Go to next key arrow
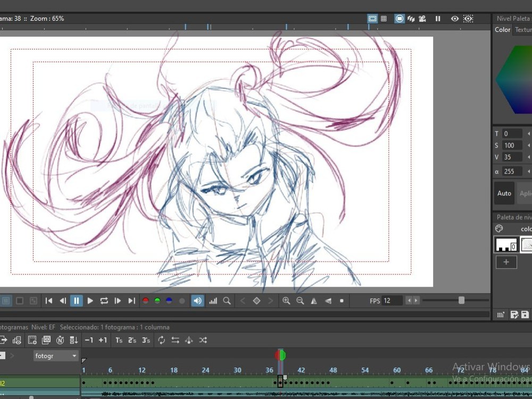532x399 pixels. click(270, 301)
